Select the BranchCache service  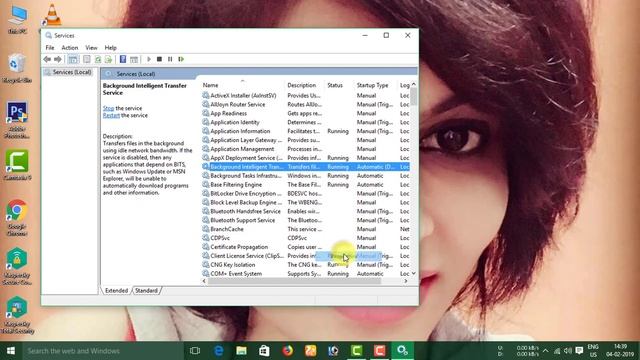tap(305, 229)
